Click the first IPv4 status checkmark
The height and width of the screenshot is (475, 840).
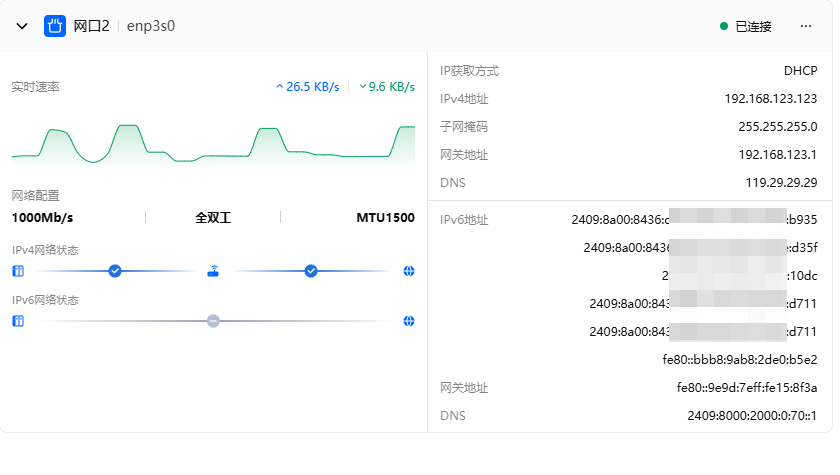[115, 271]
